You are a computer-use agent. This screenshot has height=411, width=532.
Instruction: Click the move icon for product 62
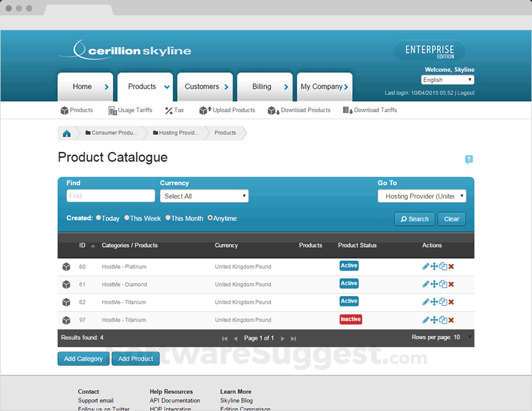[x=434, y=302]
